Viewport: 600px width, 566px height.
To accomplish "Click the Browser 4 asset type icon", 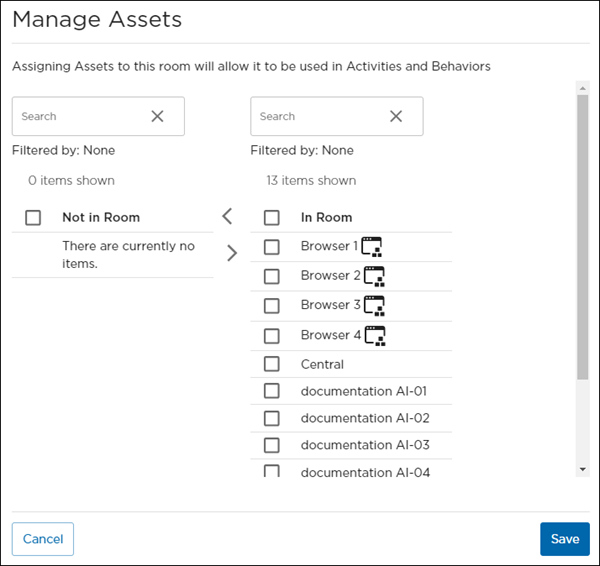I will 373,336.
